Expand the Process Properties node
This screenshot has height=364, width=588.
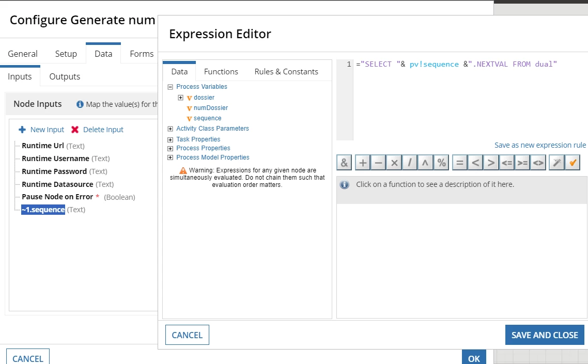click(170, 149)
